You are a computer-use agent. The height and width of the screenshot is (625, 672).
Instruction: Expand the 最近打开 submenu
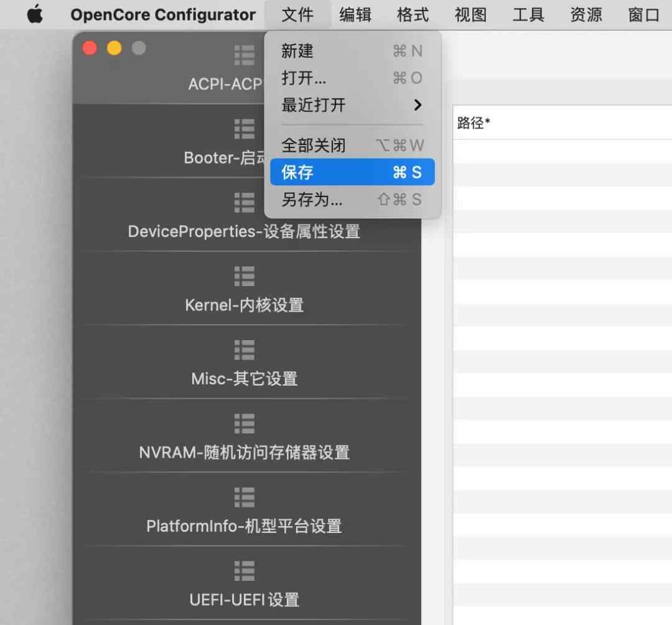352,105
